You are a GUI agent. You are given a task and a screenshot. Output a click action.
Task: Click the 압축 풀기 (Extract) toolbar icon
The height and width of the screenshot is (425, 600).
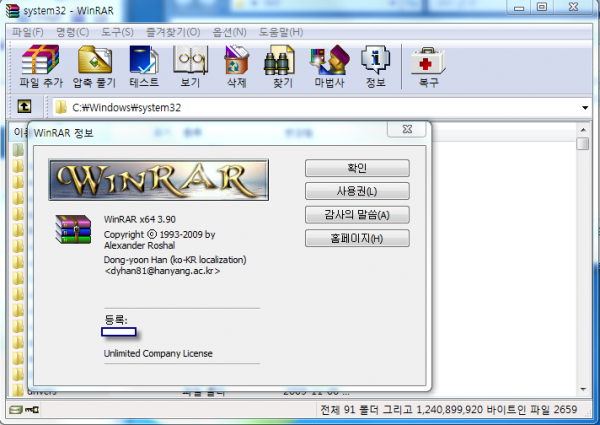point(95,66)
